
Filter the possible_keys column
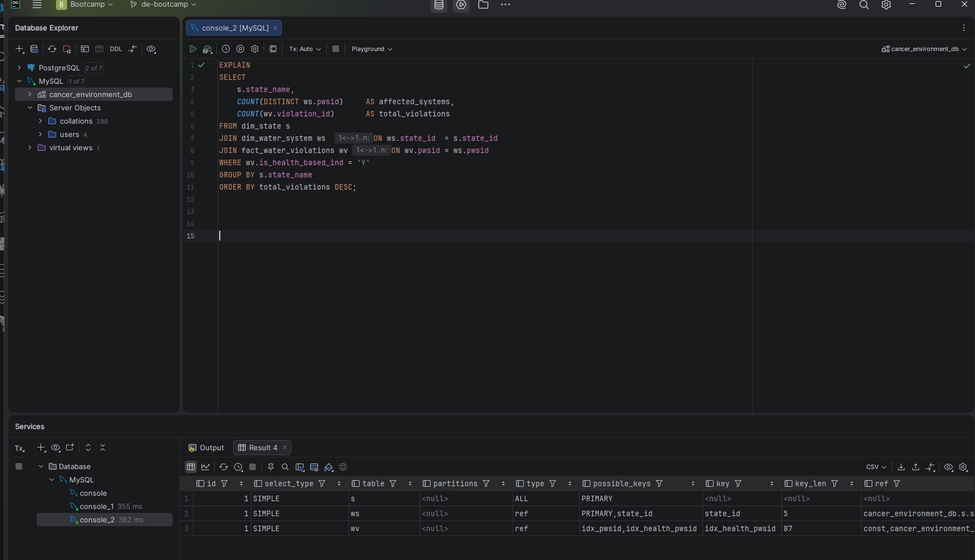point(659,483)
